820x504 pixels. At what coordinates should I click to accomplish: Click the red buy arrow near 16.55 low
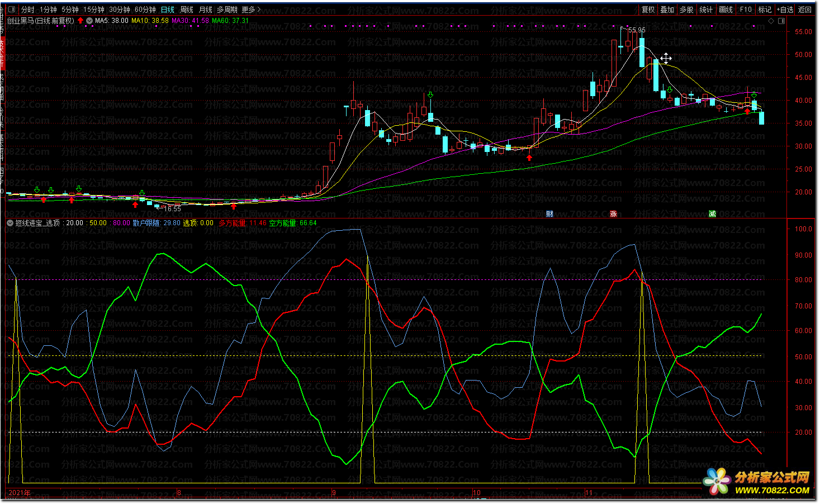coord(135,205)
